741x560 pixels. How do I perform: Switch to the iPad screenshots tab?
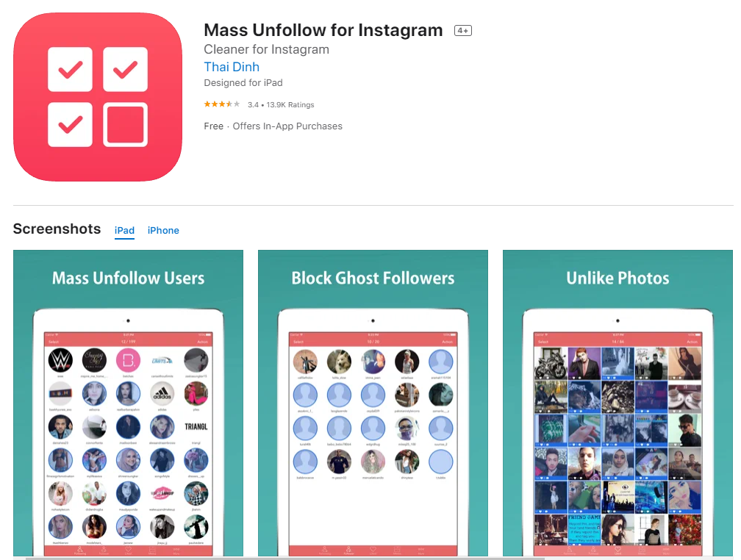124,231
